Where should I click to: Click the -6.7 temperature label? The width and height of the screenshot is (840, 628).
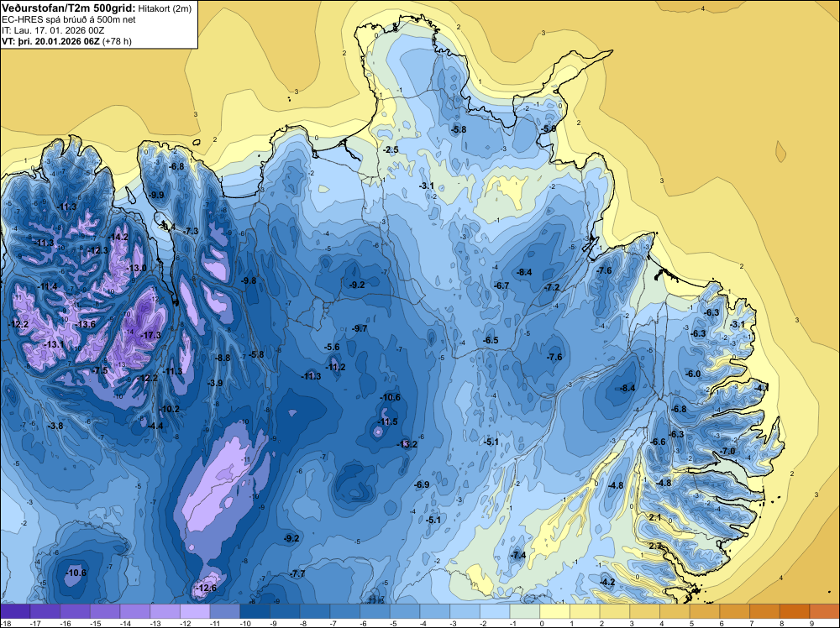point(501,286)
